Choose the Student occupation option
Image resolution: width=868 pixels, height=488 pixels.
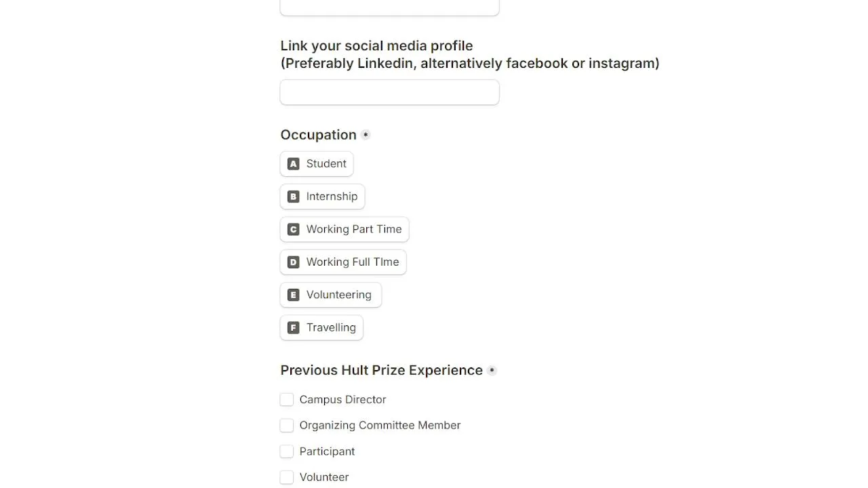tap(317, 164)
